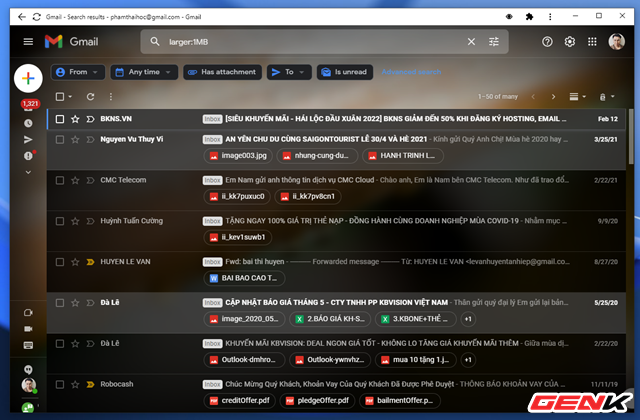
Task: Open Spam warning icon in sidebar
Action: coord(28,156)
